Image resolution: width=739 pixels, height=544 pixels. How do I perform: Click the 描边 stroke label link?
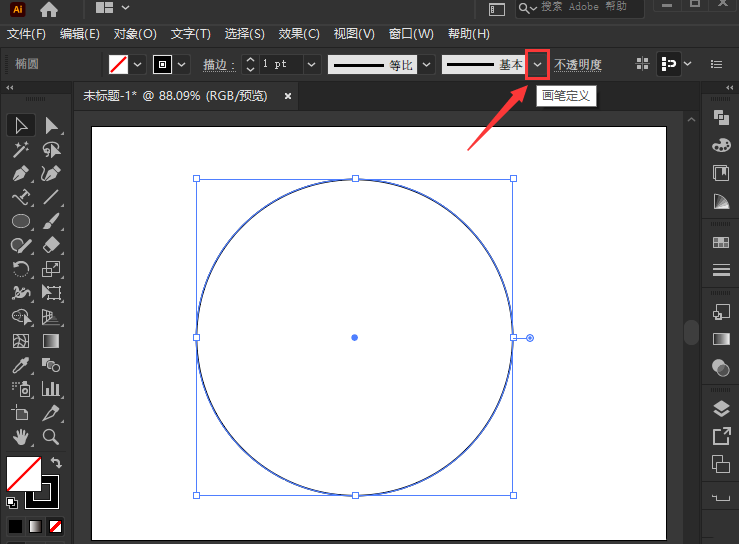pos(218,65)
